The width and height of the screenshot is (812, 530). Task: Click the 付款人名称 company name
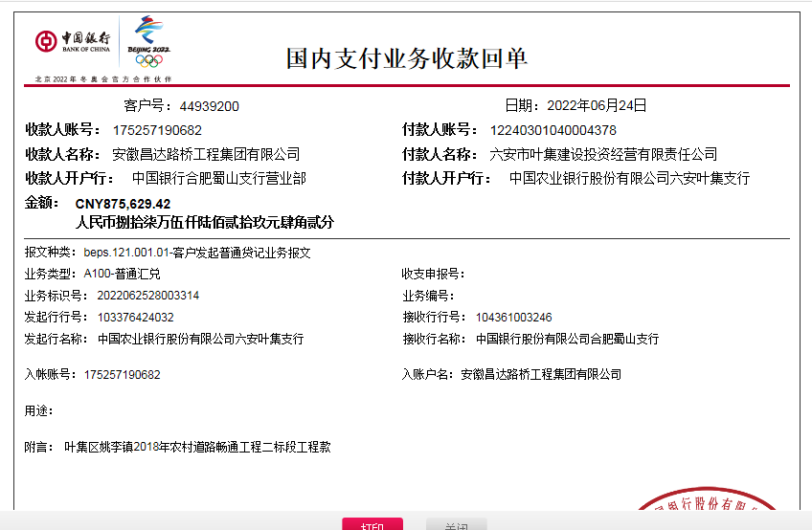pyautogui.click(x=602, y=154)
